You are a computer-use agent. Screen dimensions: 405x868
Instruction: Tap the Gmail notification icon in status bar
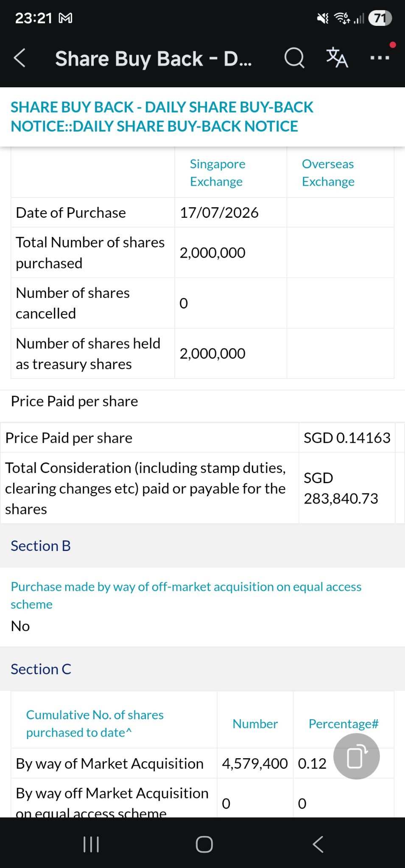click(65, 18)
